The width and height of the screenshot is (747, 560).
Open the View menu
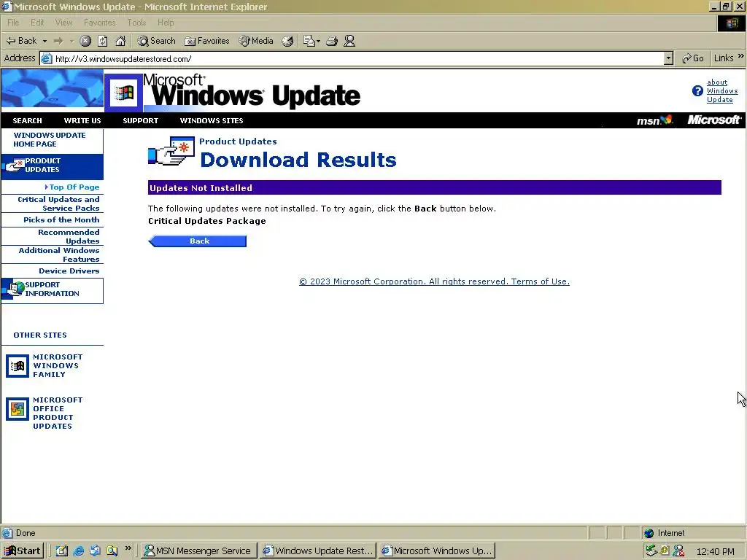coord(64,23)
